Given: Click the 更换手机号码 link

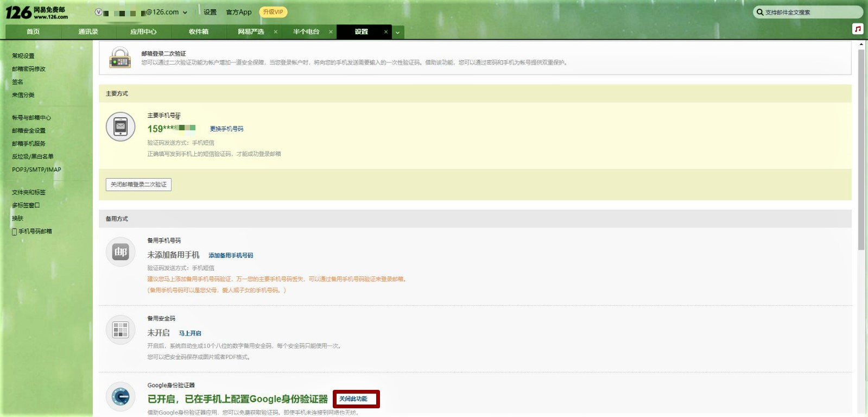Looking at the screenshot, I should (x=226, y=129).
